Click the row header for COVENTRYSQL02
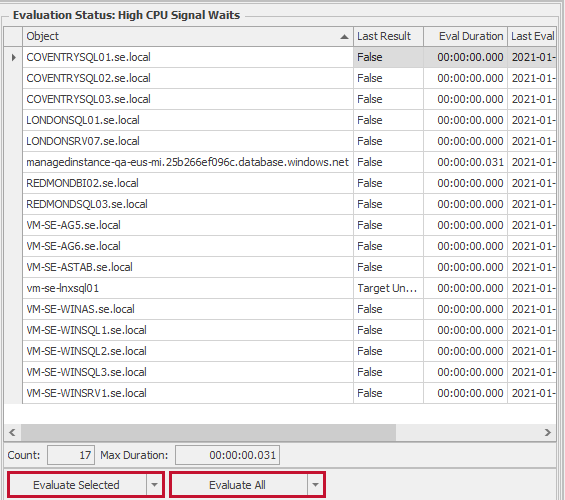The image size is (565, 500). pyautogui.click(x=13, y=78)
